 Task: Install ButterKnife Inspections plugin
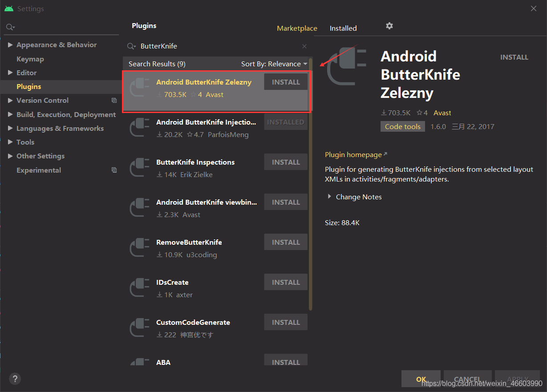click(286, 162)
